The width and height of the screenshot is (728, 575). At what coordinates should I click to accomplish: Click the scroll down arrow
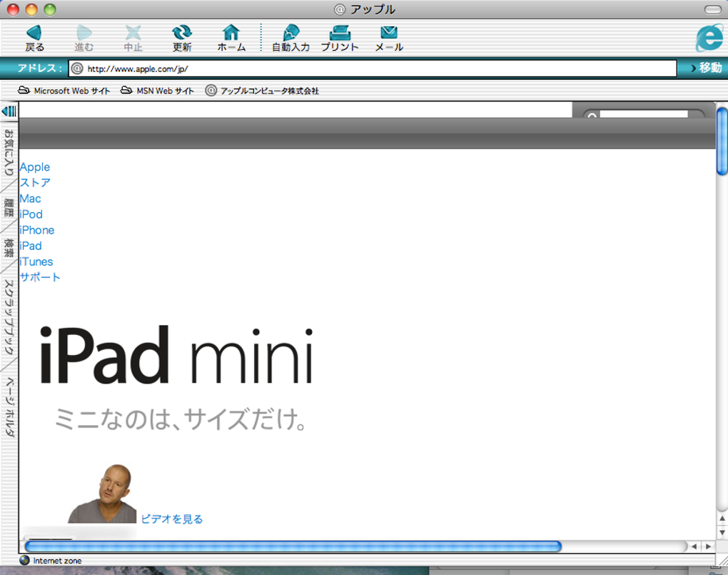coord(722,532)
